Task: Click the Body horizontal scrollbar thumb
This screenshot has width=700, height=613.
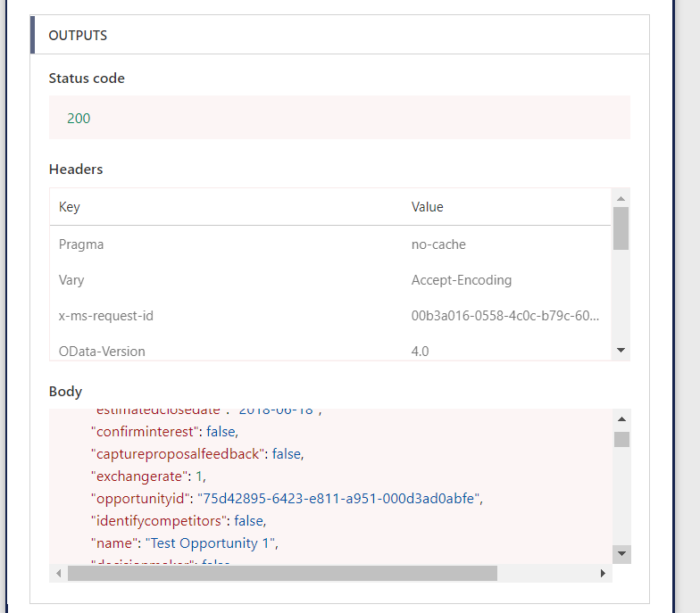Action: 281,573
